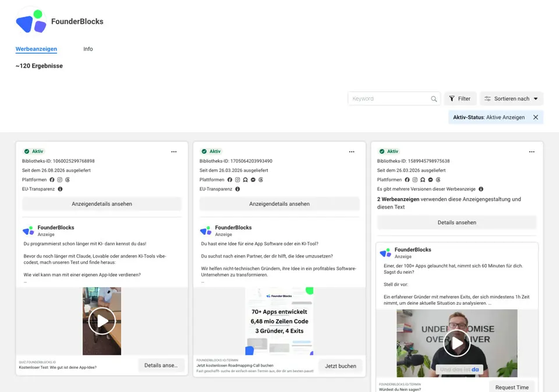Viewport: 559px width, 392px height.
Task: Click Instagram platform icon in first ad
Action: pos(60,180)
